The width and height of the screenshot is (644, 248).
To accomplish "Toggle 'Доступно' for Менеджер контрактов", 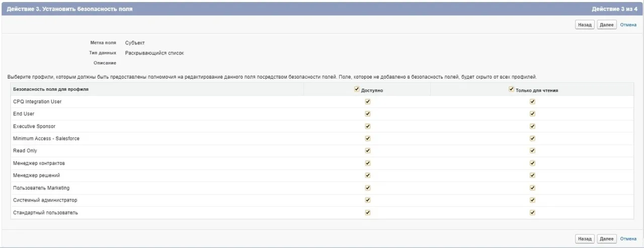I will point(368,163).
